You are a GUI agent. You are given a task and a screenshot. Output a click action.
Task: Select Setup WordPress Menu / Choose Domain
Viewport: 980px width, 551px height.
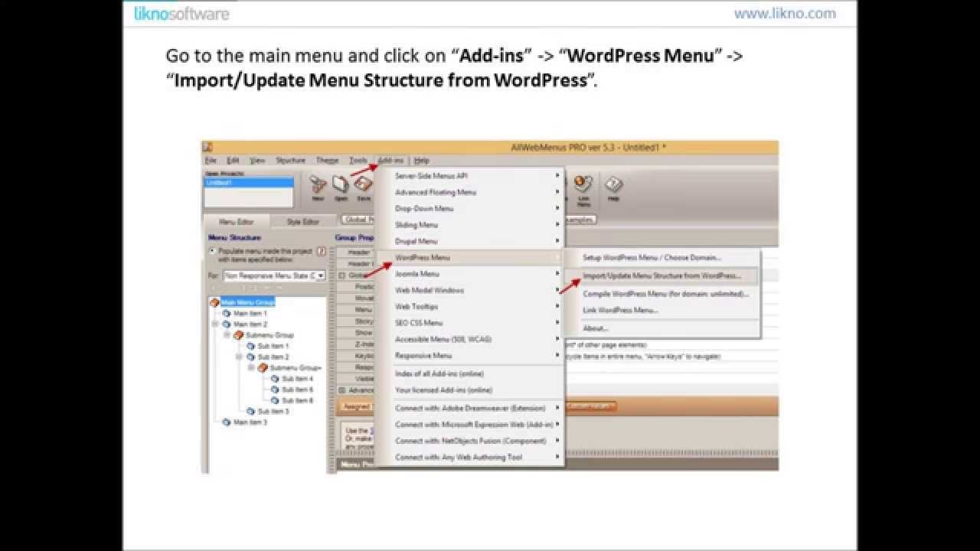pyautogui.click(x=662, y=257)
